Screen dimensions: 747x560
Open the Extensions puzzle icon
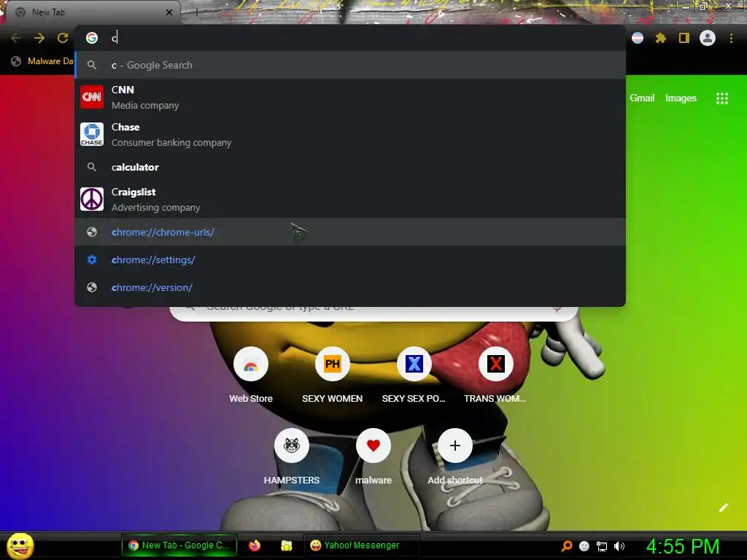660,38
